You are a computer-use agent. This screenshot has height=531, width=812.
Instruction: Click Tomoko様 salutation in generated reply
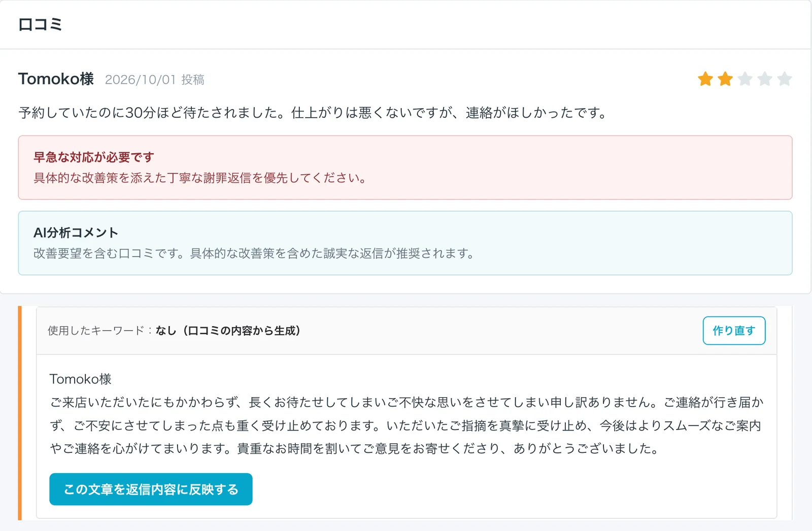(80, 379)
